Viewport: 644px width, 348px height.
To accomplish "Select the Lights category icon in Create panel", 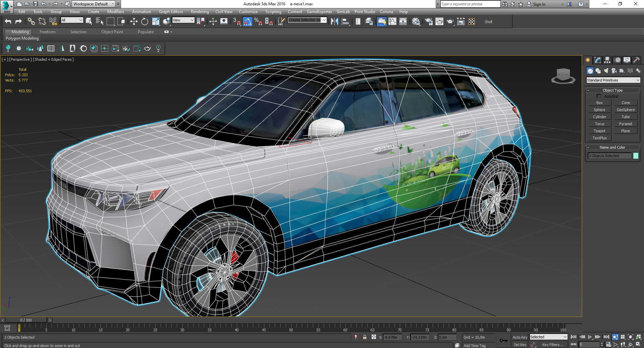I will tap(606, 71).
